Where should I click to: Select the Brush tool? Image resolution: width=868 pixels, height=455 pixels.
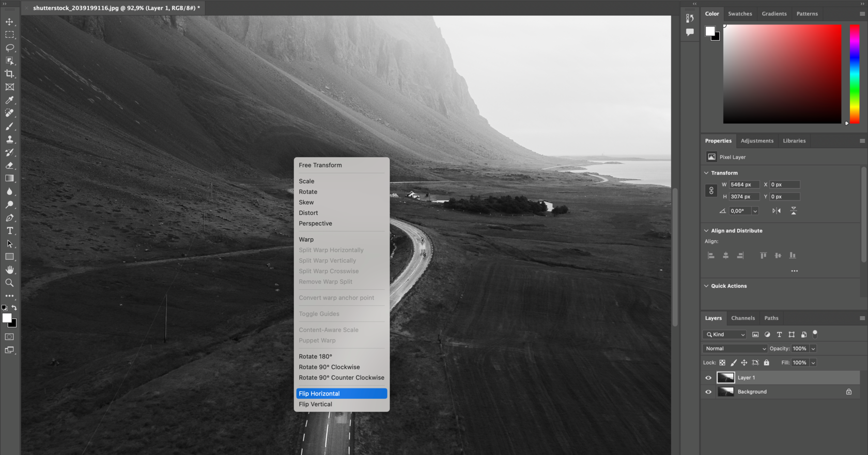click(9, 126)
